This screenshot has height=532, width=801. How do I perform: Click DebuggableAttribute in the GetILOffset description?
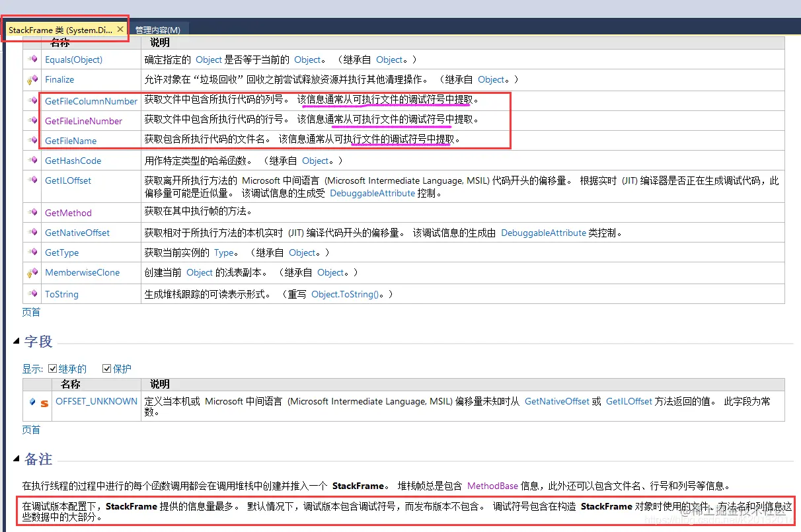[x=373, y=194]
